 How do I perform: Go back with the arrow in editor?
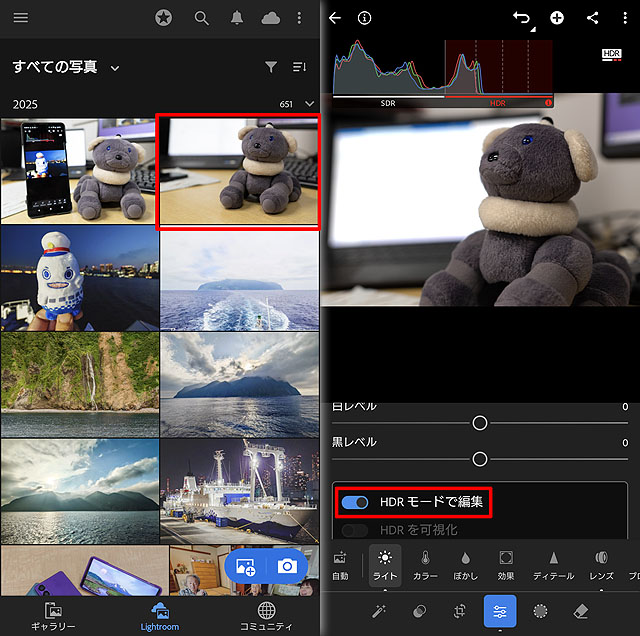click(335, 18)
